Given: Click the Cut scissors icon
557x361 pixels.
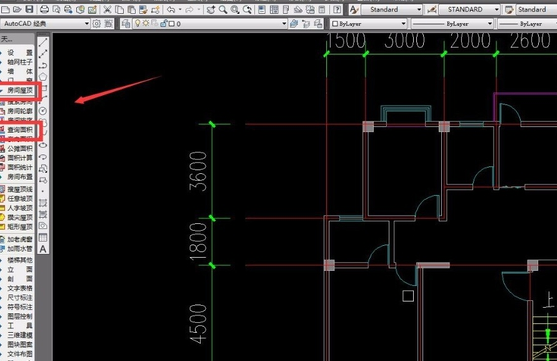Looking at the screenshot, I should (x=107, y=10).
